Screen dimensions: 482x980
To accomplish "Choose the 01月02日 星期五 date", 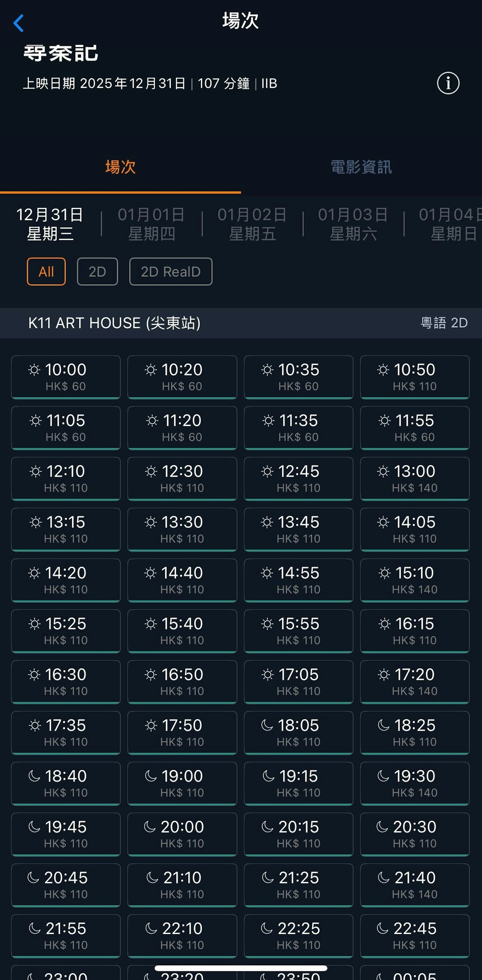I will pyautogui.click(x=252, y=224).
